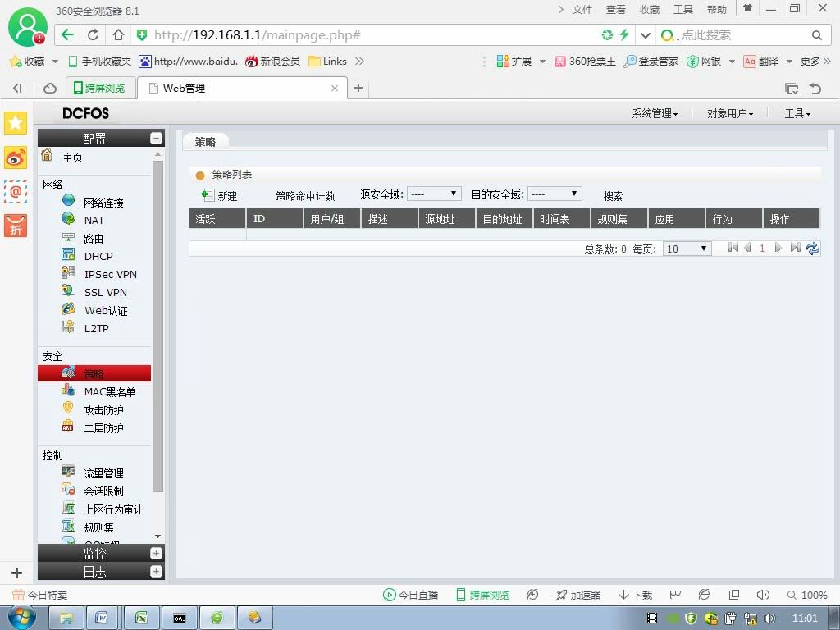Go to previous page of policy list
This screenshot has height=630, width=840.
[748, 248]
